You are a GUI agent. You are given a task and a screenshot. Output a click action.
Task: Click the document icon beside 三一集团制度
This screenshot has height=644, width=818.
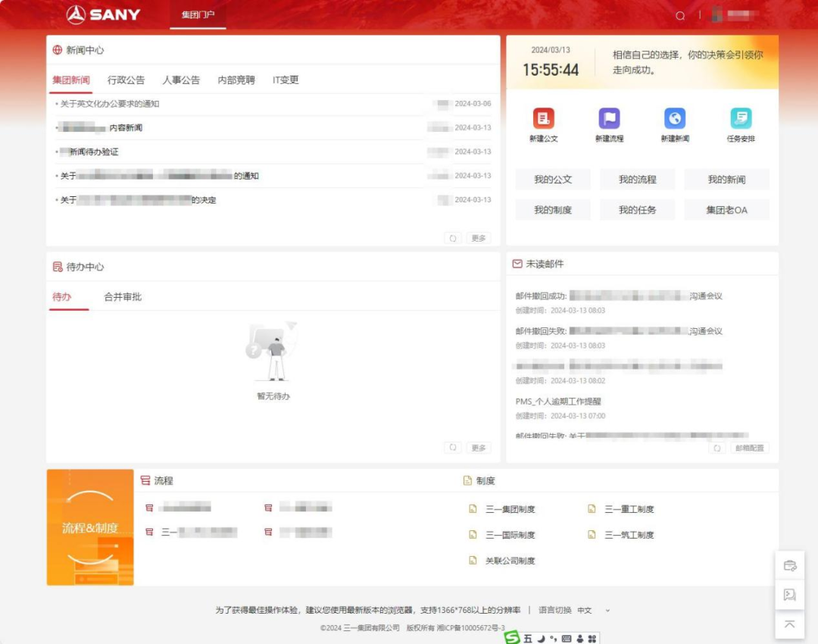[x=473, y=509]
